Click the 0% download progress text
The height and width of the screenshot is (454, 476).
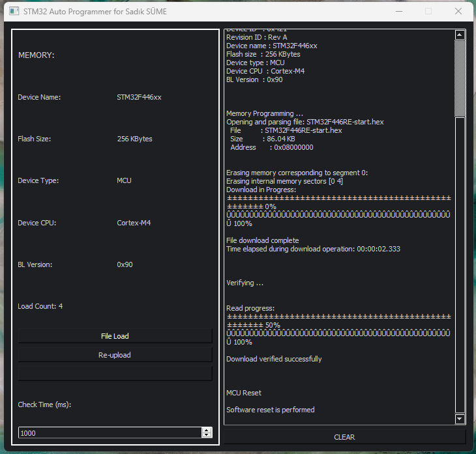click(x=271, y=207)
